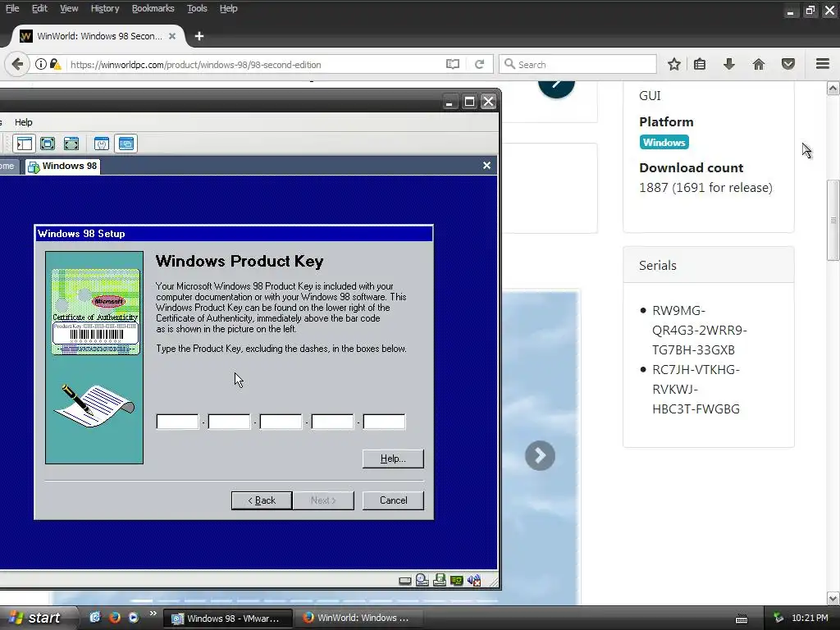Open the Firefox hamburger menu

[823, 64]
